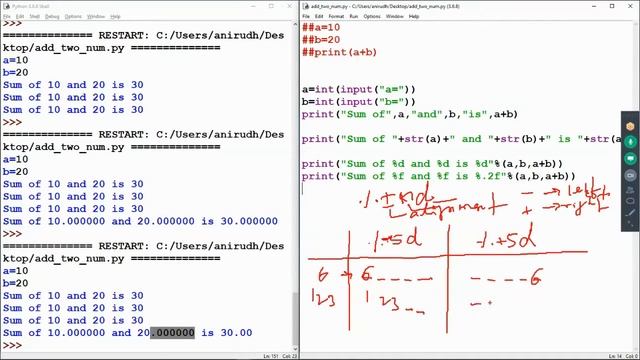Open Help menu in Python Shell window
The width and height of the screenshot is (640, 360).
pyautogui.click(x=115, y=16)
